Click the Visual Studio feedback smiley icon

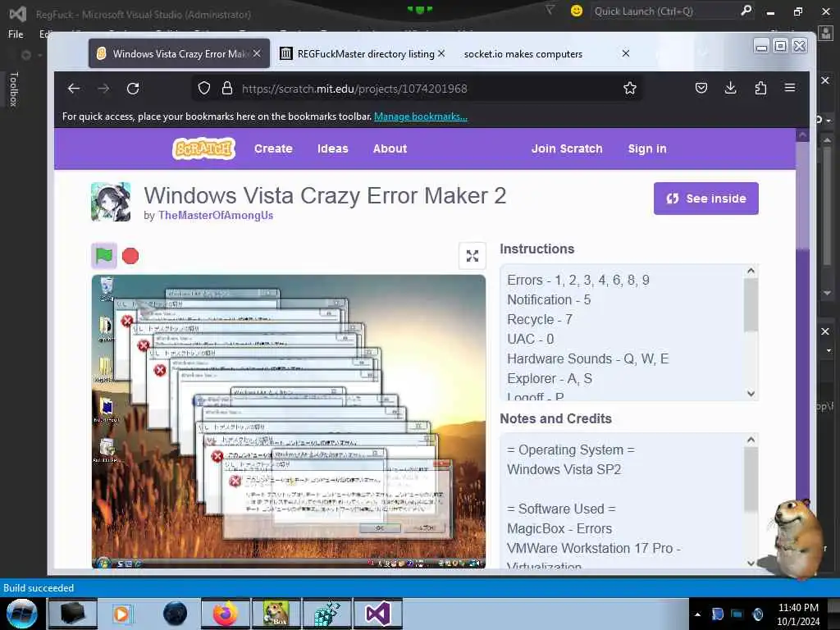[x=577, y=11]
